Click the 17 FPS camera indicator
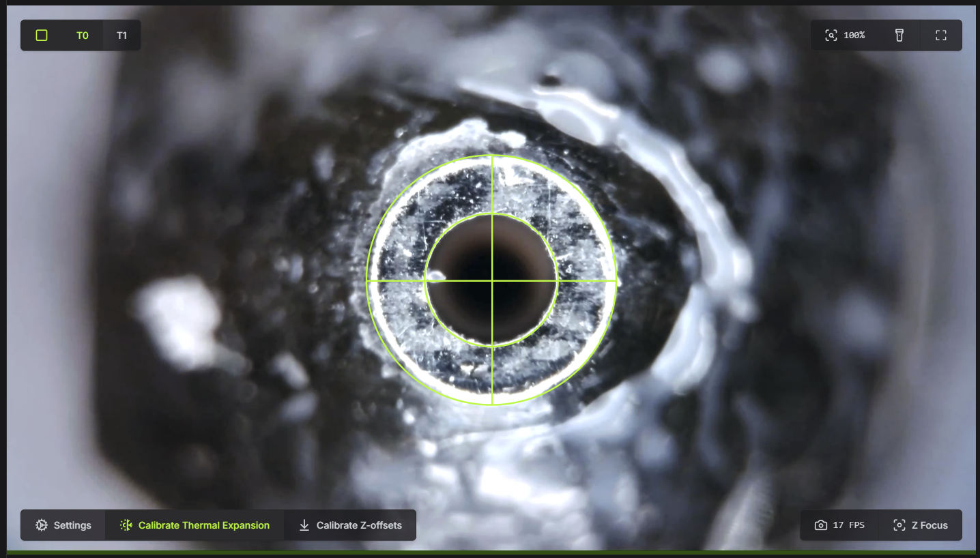This screenshot has height=558, width=980. (x=839, y=525)
